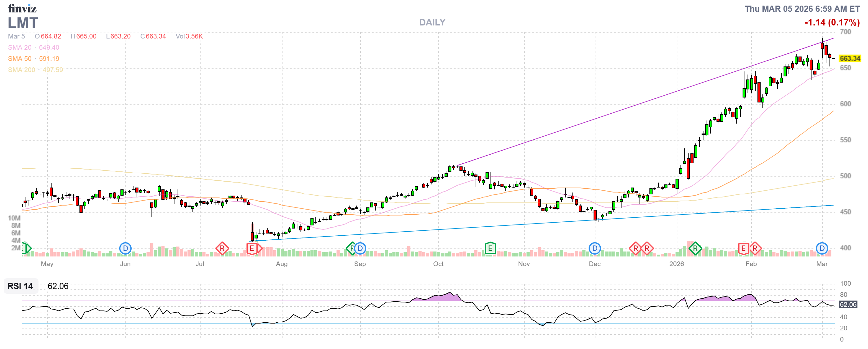The height and width of the screenshot is (349, 868).
Task: Click the yellow 663.34 current price tag
Action: [849, 59]
